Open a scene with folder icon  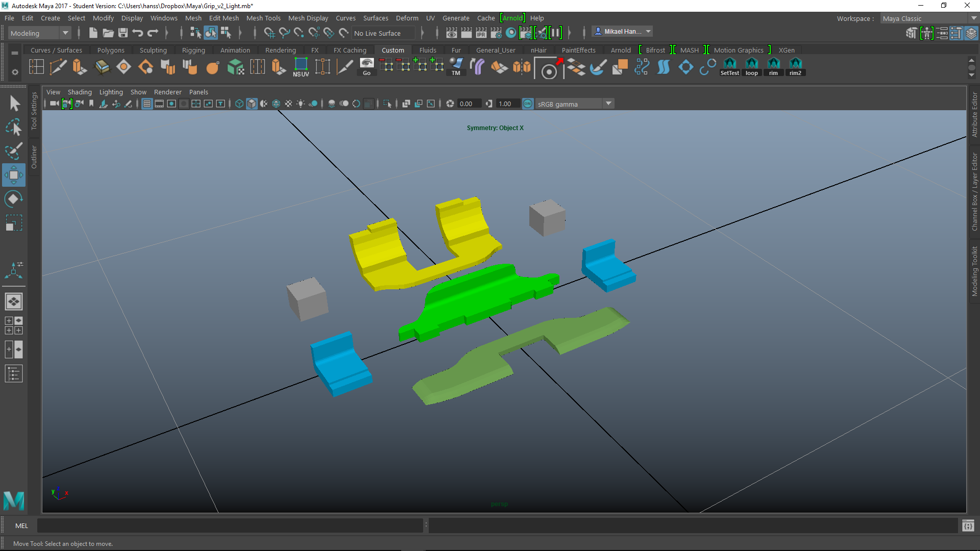pyautogui.click(x=108, y=33)
